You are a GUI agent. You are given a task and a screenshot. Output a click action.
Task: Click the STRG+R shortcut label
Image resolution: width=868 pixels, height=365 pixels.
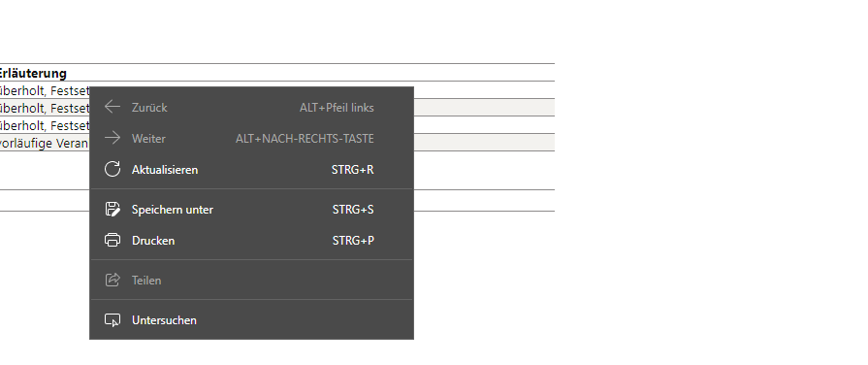(353, 170)
